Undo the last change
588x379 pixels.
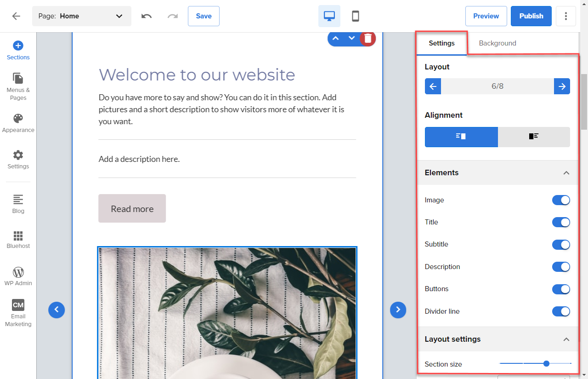pos(147,16)
